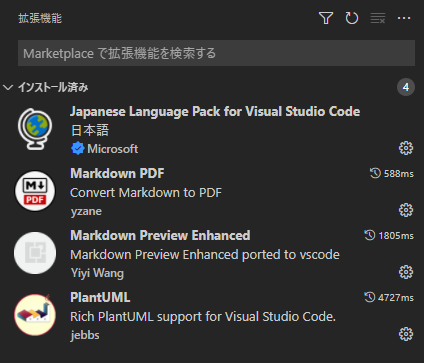Select Markdown Preview Enhanced ported to vscode text
424x363 pixels.
[205, 255]
